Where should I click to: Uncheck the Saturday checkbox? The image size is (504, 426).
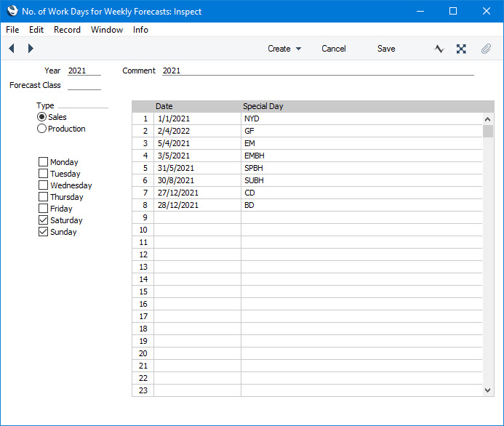pos(43,220)
